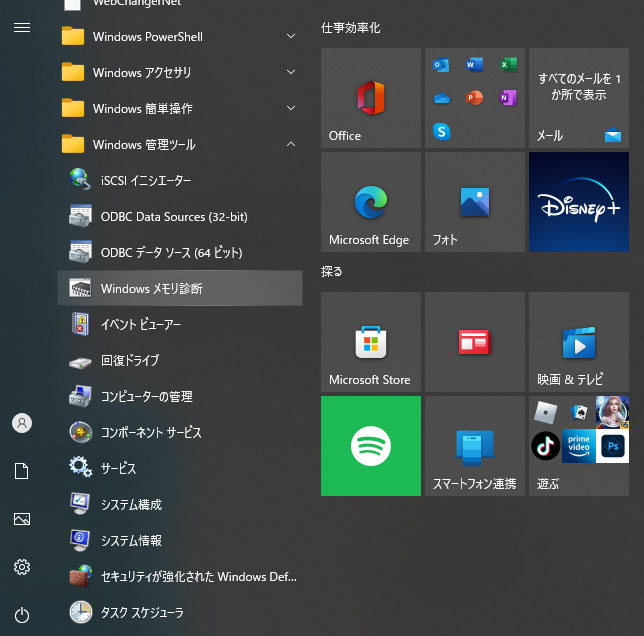Launch Word from the Office apps tile

pos(474,65)
